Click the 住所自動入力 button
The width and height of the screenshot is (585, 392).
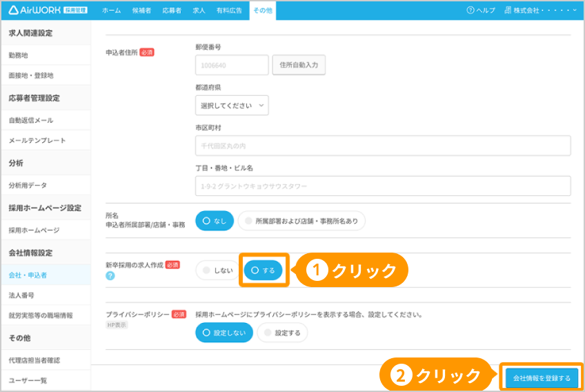point(299,65)
